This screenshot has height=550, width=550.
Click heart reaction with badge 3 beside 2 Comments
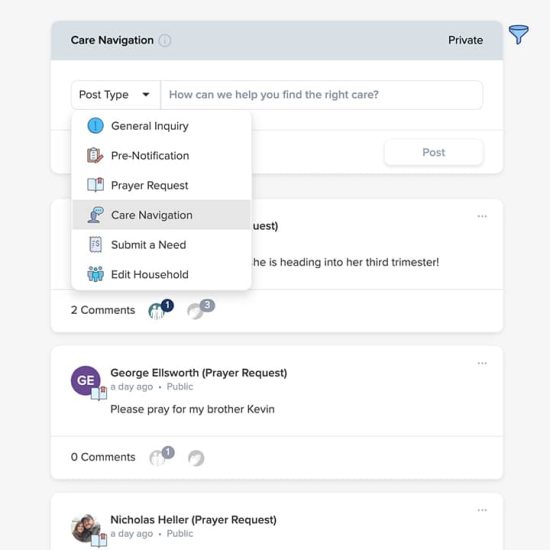(201, 309)
